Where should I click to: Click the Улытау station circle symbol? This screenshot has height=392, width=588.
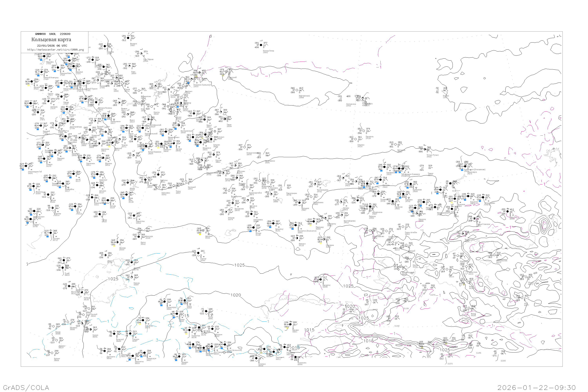(199, 253)
